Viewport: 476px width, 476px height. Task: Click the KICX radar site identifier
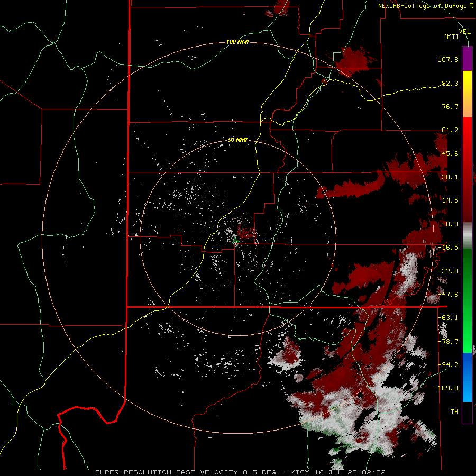pyautogui.click(x=301, y=472)
